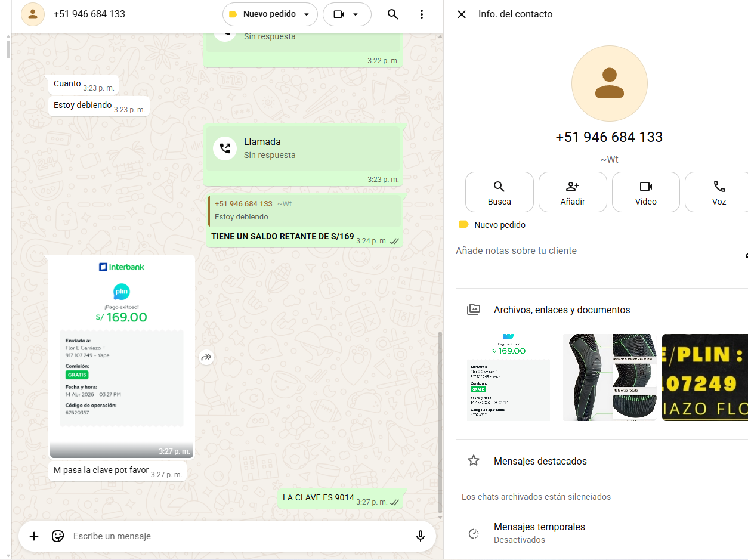Screen dimensions: 748x560
Task: Start a Voz call from contact panel
Action: tap(718, 192)
